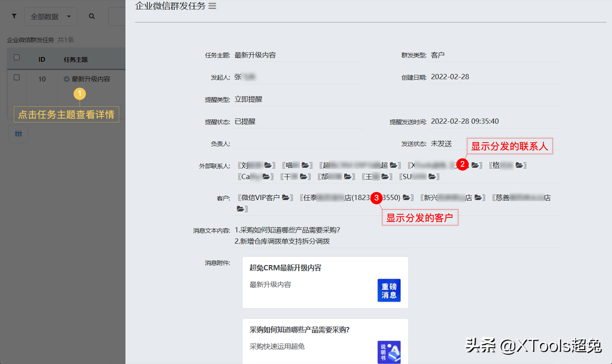The height and width of the screenshot is (364, 612).
Task: Open folder icon for contact 喵
Action: (x=305, y=165)
